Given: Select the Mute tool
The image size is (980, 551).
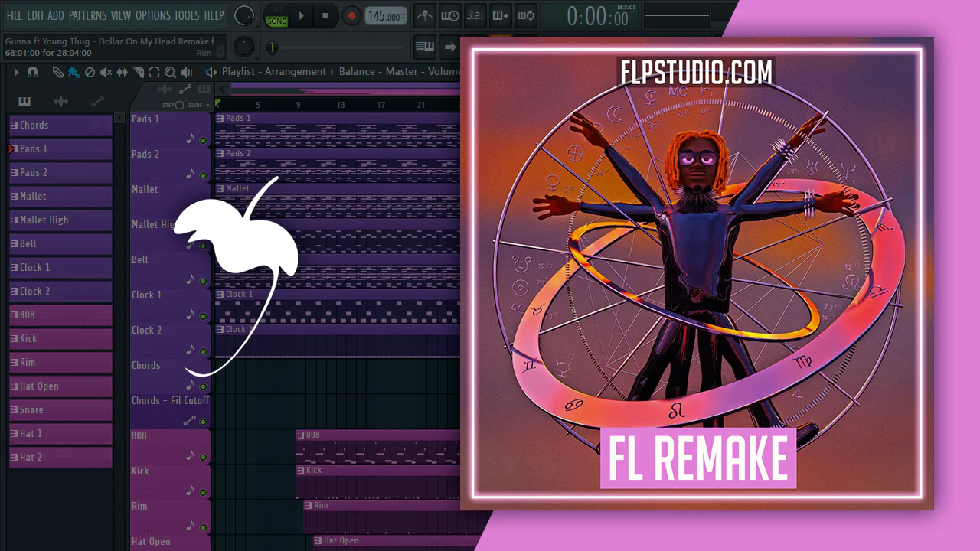Looking at the screenshot, I should click(106, 72).
